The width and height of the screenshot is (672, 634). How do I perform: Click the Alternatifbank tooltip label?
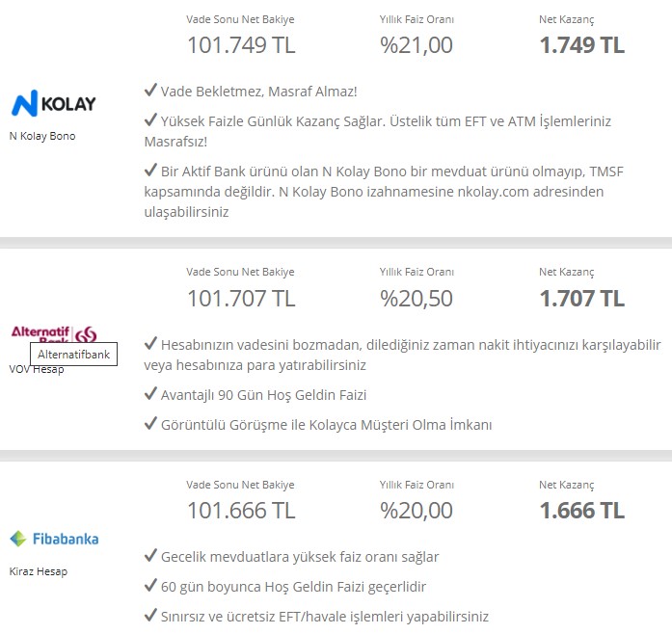(73, 355)
